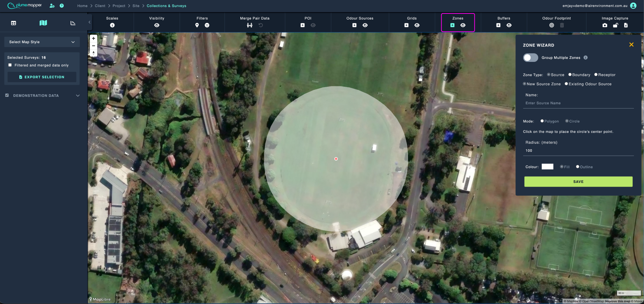
Task: Toggle Odour Sources eye visibility
Action: pyautogui.click(x=365, y=25)
